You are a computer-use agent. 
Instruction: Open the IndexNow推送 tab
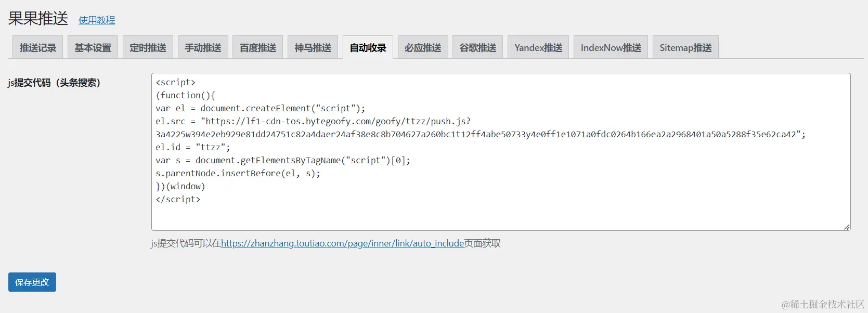[x=611, y=47]
